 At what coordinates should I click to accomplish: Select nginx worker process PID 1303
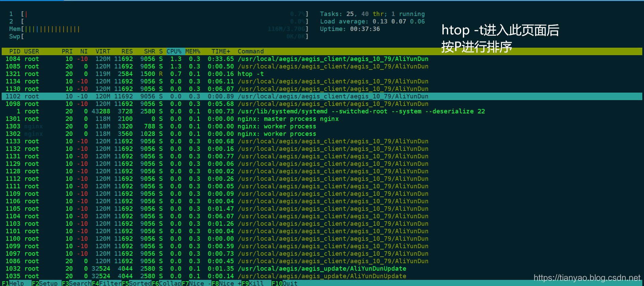(x=322, y=126)
